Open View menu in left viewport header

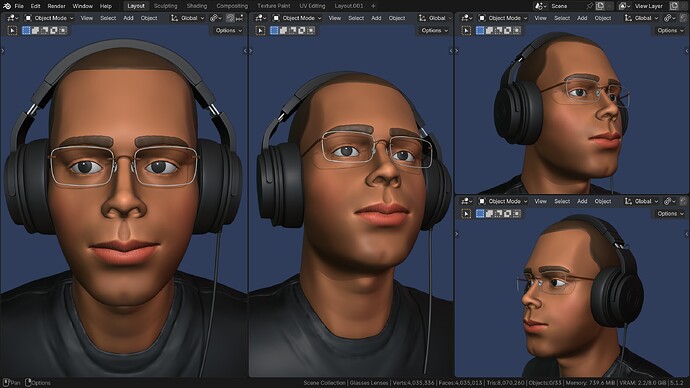coord(87,18)
